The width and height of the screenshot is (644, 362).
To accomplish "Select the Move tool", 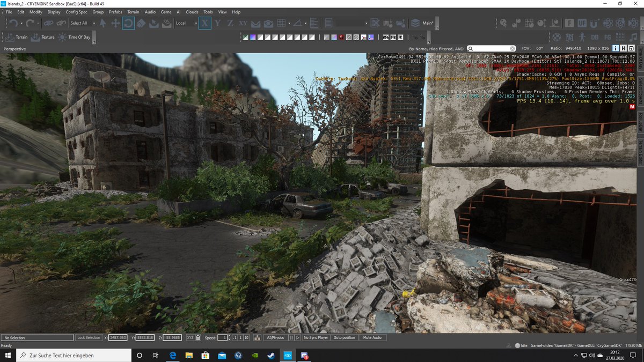I will pyautogui.click(x=115, y=23).
